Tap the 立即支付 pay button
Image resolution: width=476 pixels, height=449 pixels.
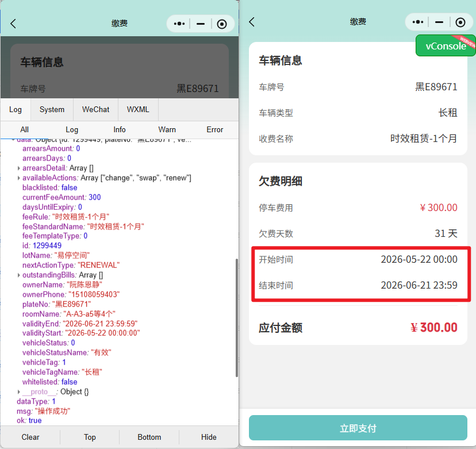coord(358,428)
